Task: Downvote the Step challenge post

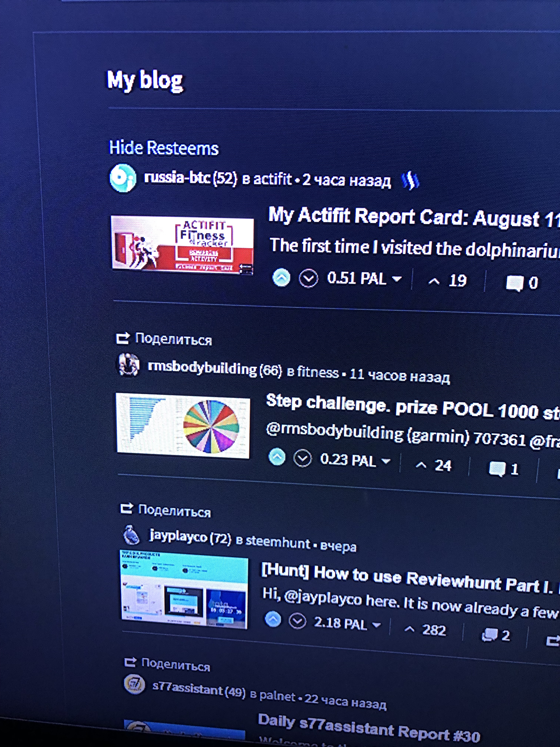Action: point(302,458)
